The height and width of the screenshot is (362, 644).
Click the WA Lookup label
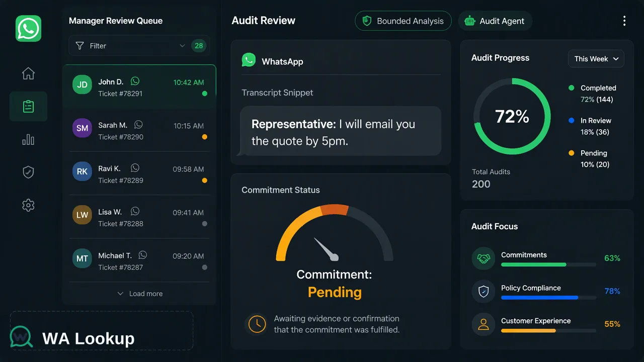tap(89, 338)
